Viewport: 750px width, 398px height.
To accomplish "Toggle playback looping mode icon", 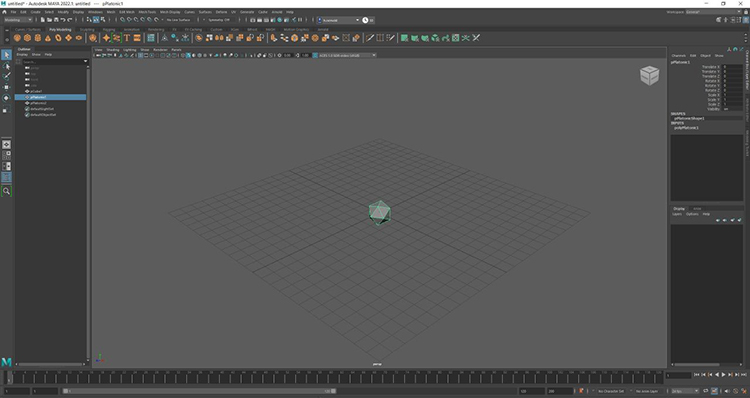I will tap(706, 391).
